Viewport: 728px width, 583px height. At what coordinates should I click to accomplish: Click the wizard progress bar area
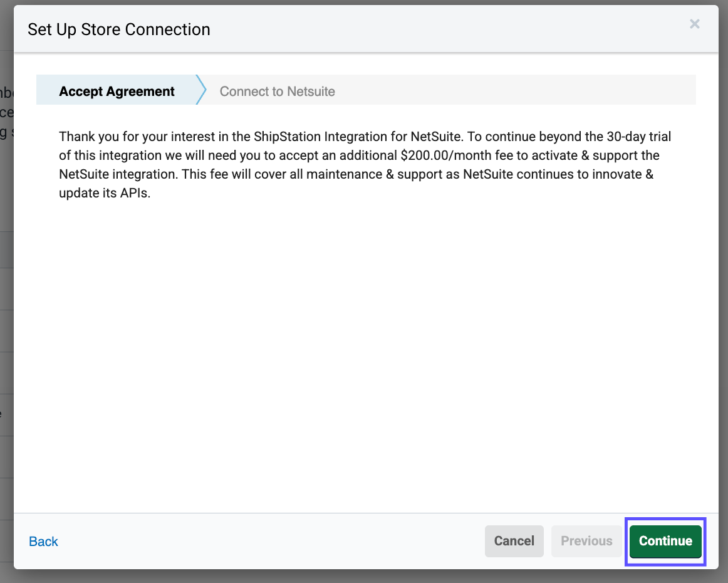pyautogui.click(x=366, y=90)
